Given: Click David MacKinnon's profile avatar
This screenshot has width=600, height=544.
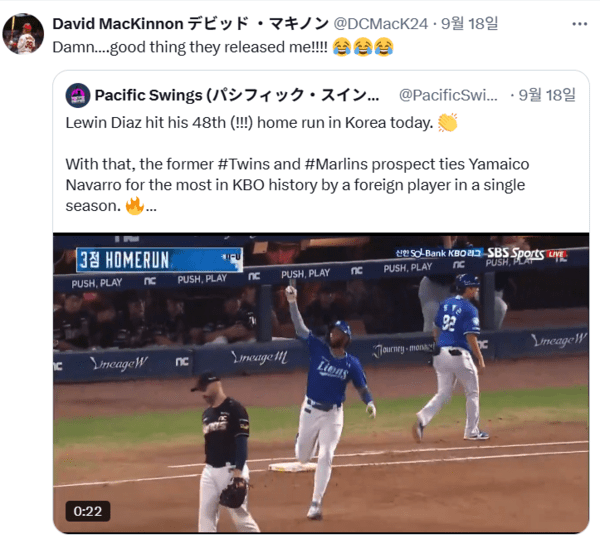Looking at the screenshot, I should pos(23,34).
